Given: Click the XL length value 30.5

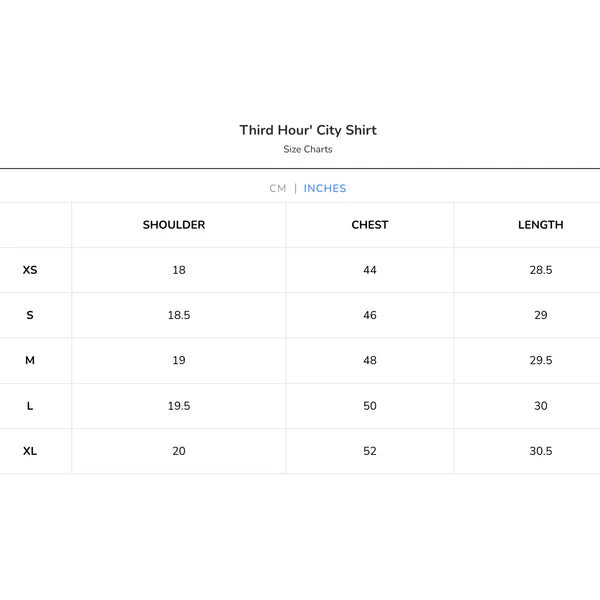Looking at the screenshot, I should pyautogui.click(x=541, y=451).
